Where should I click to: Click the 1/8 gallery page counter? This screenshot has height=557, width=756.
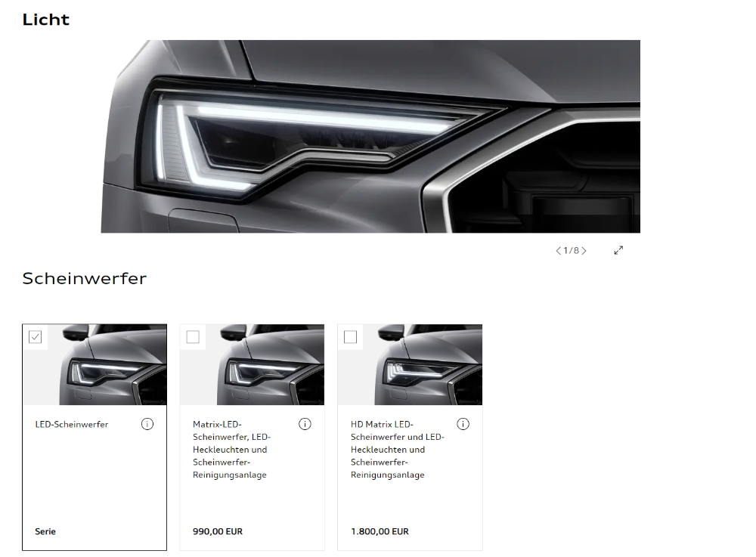tap(571, 251)
